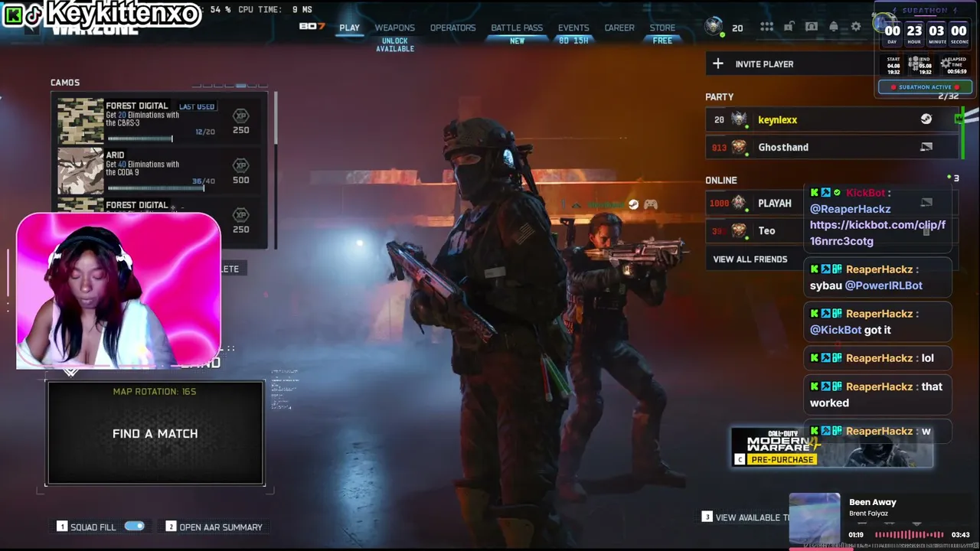Click the Forest Digital camo thumbnail marked Last Used
The height and width of the screenshot is (551, 980).
80,121
